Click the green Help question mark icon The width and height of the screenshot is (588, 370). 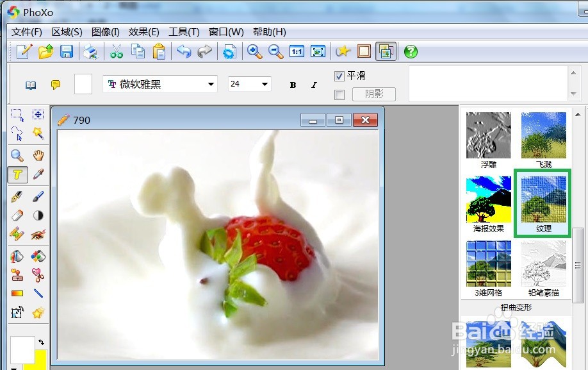click(411, 51)
